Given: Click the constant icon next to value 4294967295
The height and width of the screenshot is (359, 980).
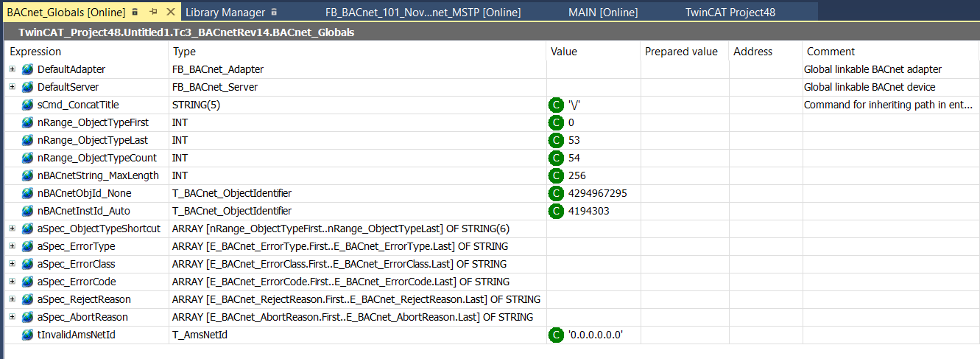Looking at the screenshot, I should click(557, 193).
